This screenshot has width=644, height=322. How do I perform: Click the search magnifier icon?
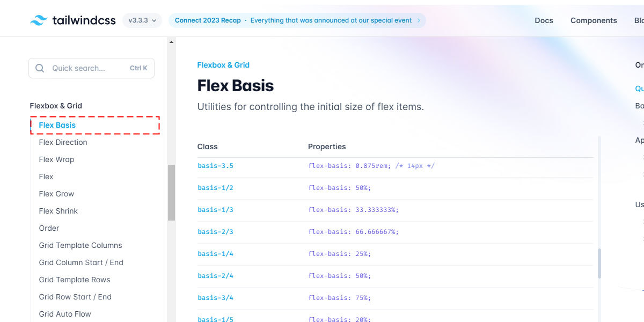(x=40, y=68)
